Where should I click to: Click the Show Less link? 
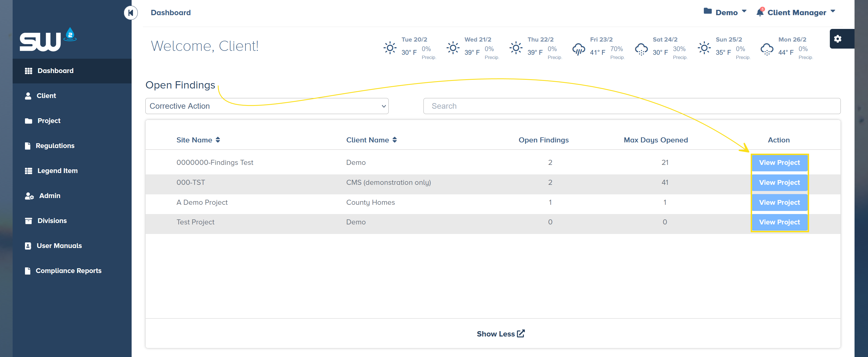click(495, 334)
